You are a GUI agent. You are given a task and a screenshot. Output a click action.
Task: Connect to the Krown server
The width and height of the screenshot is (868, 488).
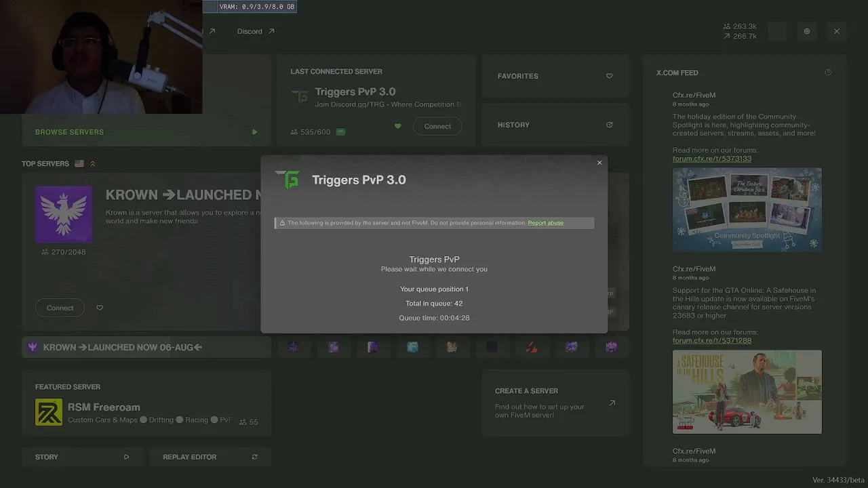(x=60, y=308)
